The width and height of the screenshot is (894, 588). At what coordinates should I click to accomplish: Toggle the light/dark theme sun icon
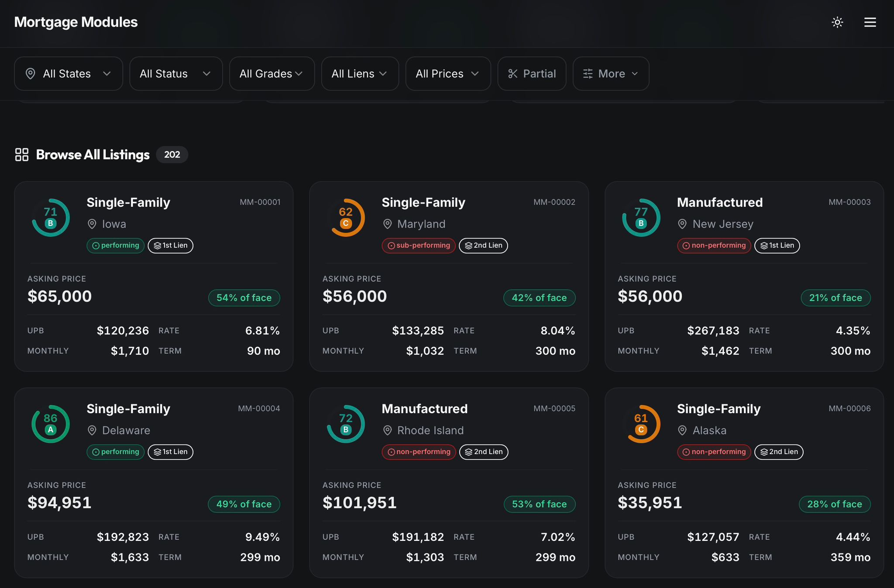pyautogui.click(x=837, y=22)
